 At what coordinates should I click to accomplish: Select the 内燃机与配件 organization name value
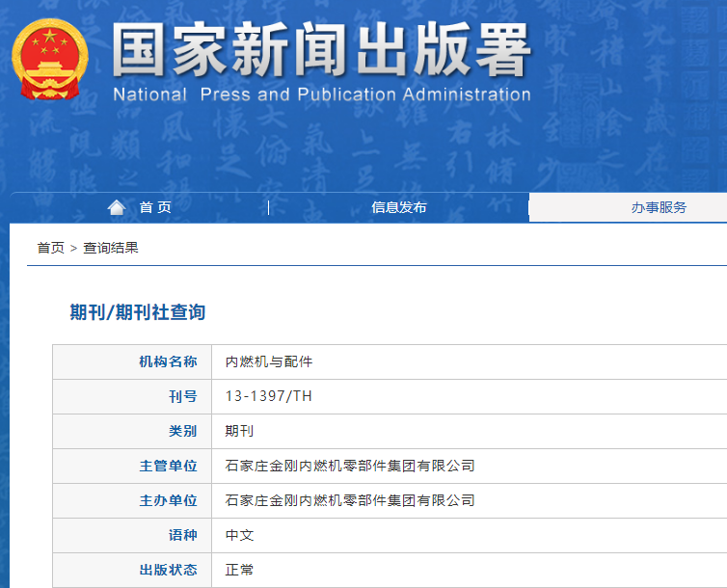pyautogui.click(x=269, y=361)
